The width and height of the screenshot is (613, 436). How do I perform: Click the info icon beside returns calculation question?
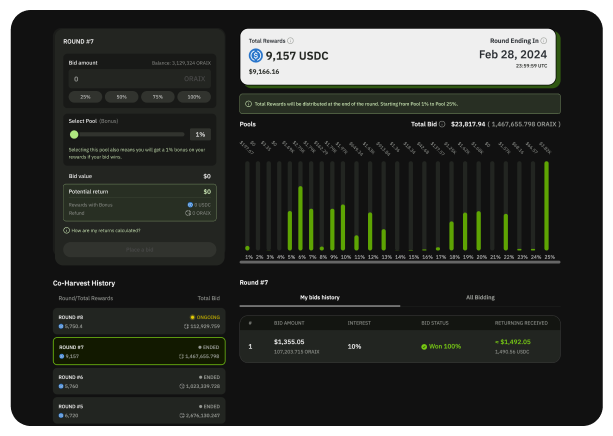coord(66,230)
